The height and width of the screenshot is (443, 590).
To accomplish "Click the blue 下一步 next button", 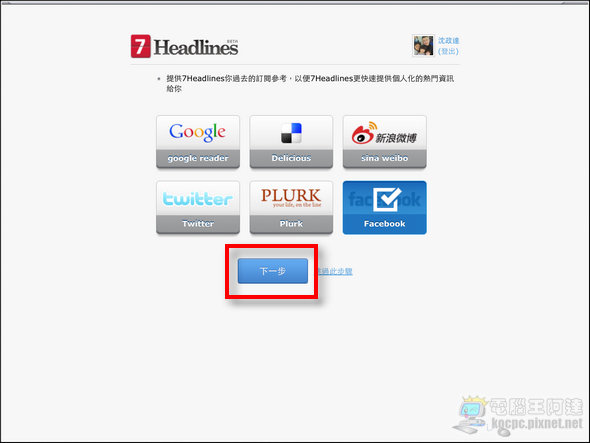I will 273,271.
